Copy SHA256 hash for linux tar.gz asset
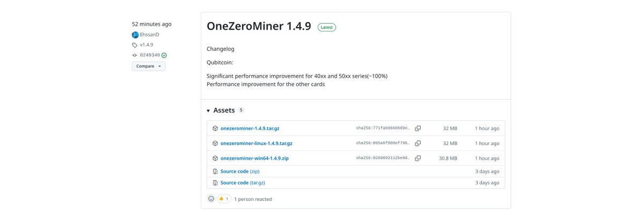Viewport: 644px width, 217px height. (x=418, y=144)
